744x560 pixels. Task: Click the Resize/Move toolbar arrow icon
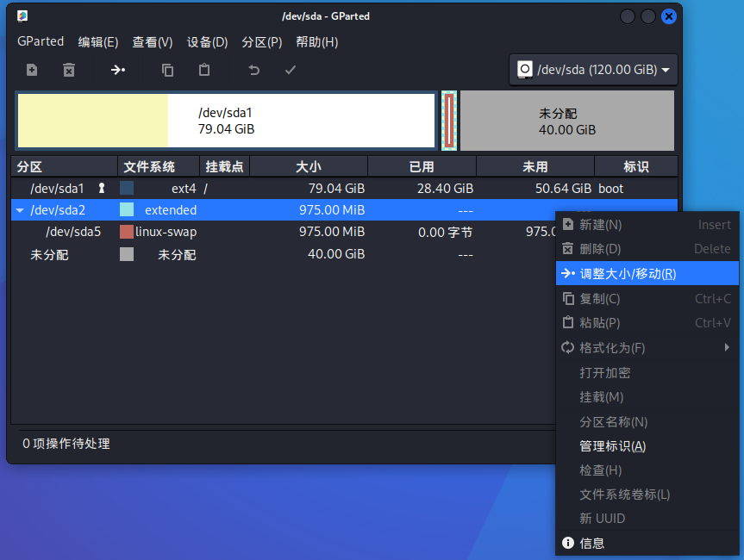point(117,70)
